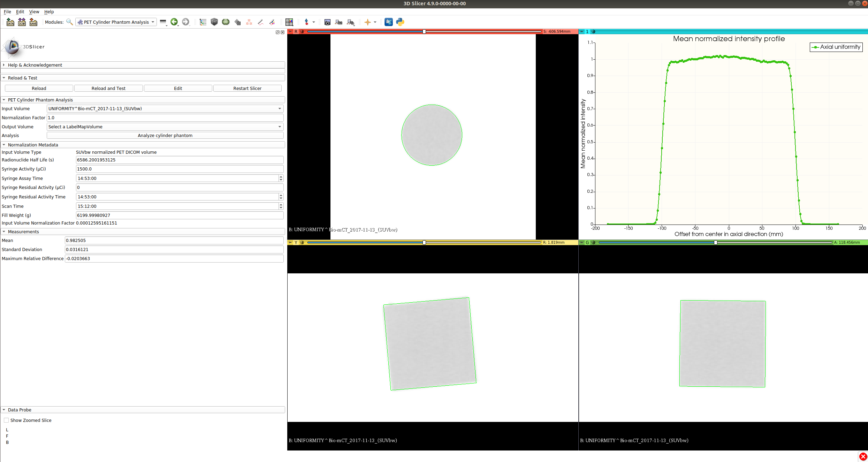Open the Edit menu
The height and width of the screenshot is (462, 868).
pos(20,12)
